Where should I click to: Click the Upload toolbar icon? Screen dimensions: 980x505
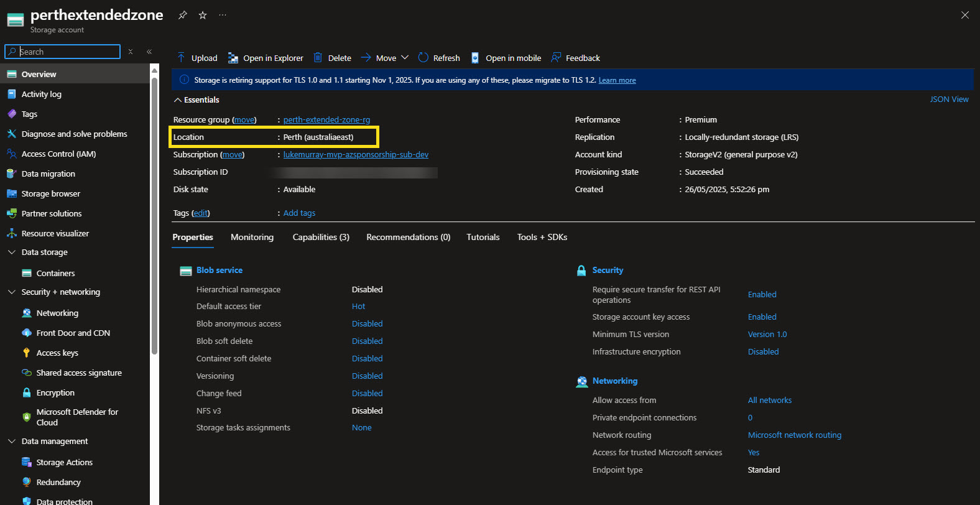(181, 58)
